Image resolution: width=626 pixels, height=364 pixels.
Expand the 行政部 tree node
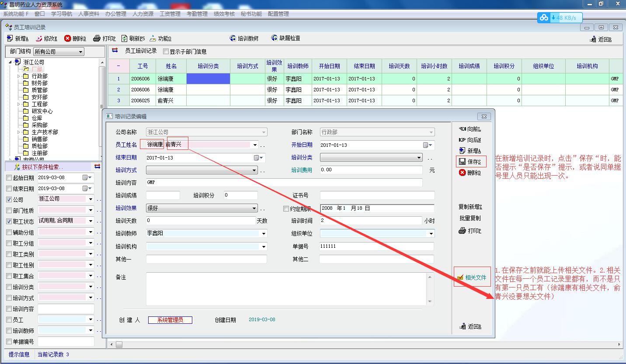coord(19,76)
